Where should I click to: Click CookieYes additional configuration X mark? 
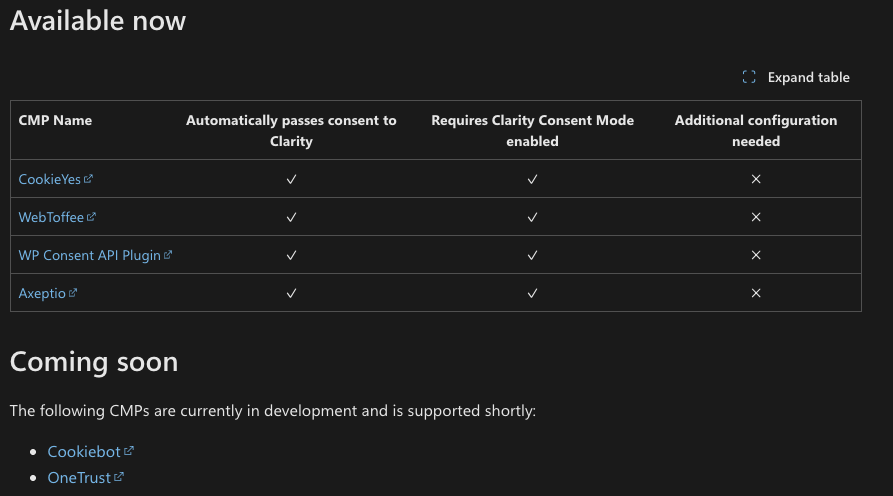click(756, 179)
